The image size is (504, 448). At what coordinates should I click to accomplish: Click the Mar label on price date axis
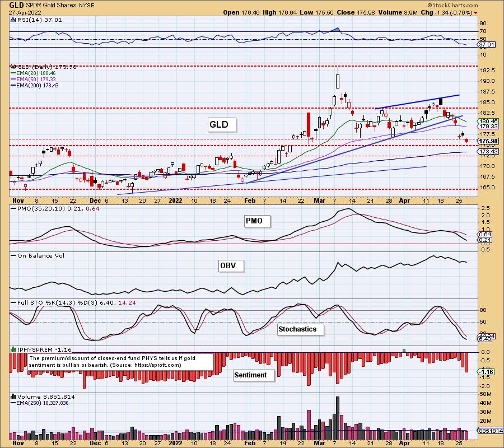(319, 201)
